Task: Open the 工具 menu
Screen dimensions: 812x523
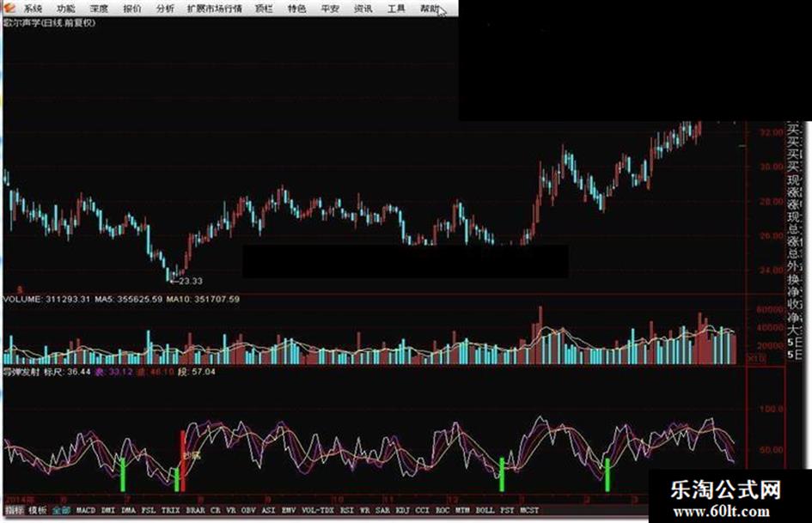Action: pyautogui.click(x=396, y=9)
